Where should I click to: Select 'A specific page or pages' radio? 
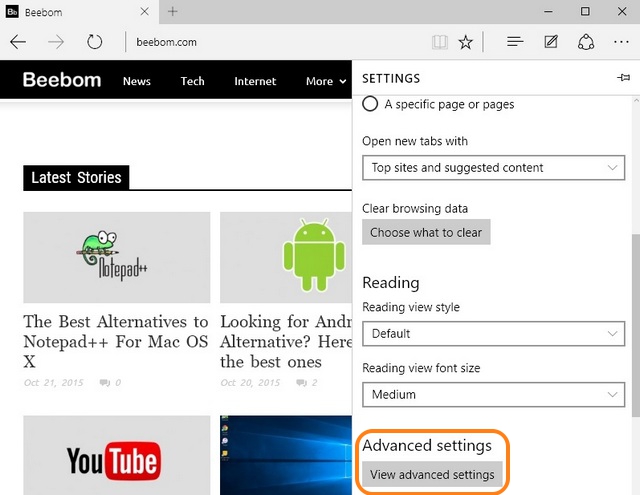click(x=371, y=104)
